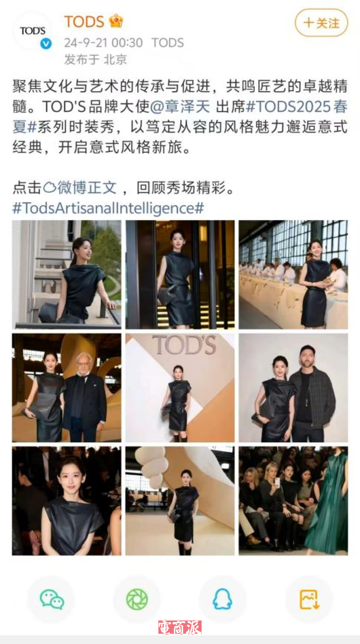Open the close-up portrait photo in bottom row
Viewport: 360px width, 644px height.
[67, 501]
